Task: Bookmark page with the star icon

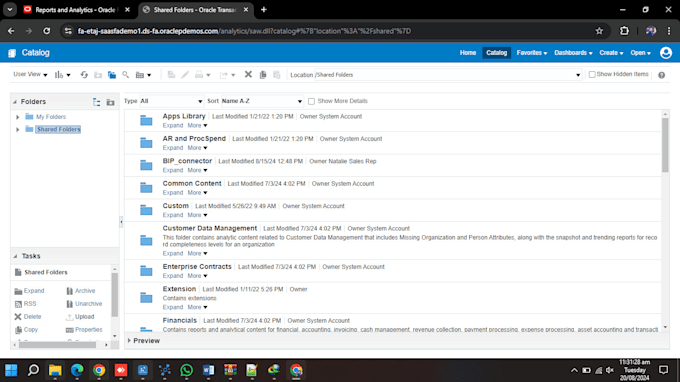Action: [599, 31]
